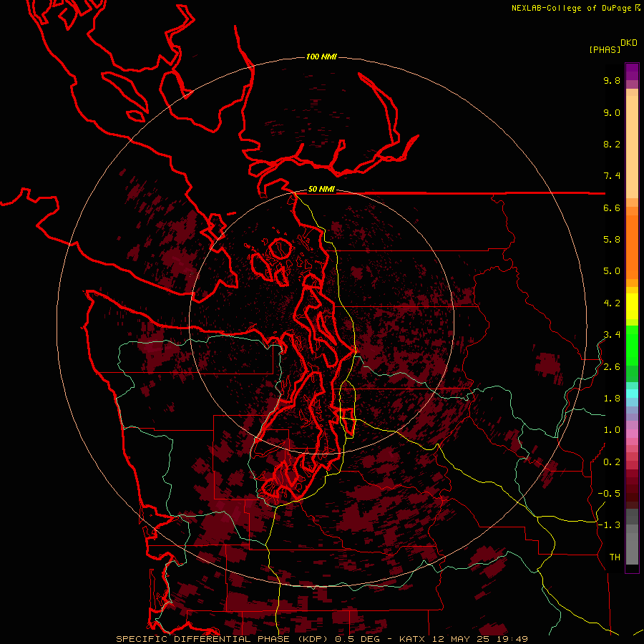This screenshot has width=644, height=644.
Task: Click the 1.0 legend value
Action: coord(612,430)
